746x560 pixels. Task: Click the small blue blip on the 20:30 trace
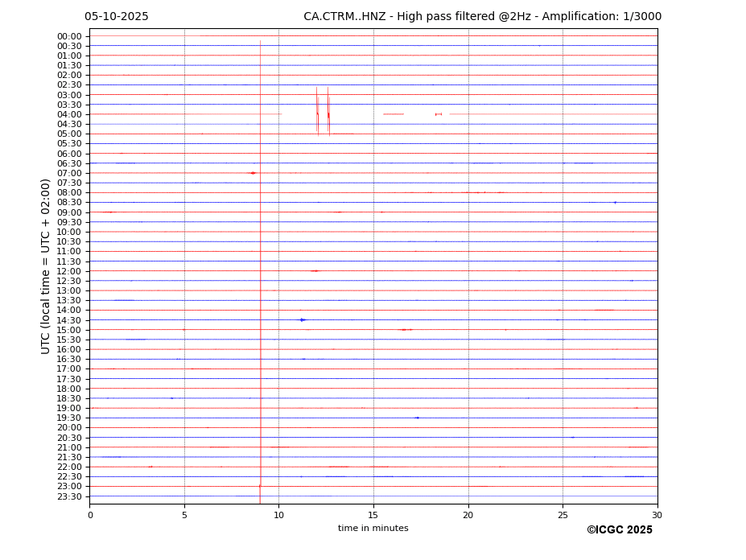pos(572,438)
